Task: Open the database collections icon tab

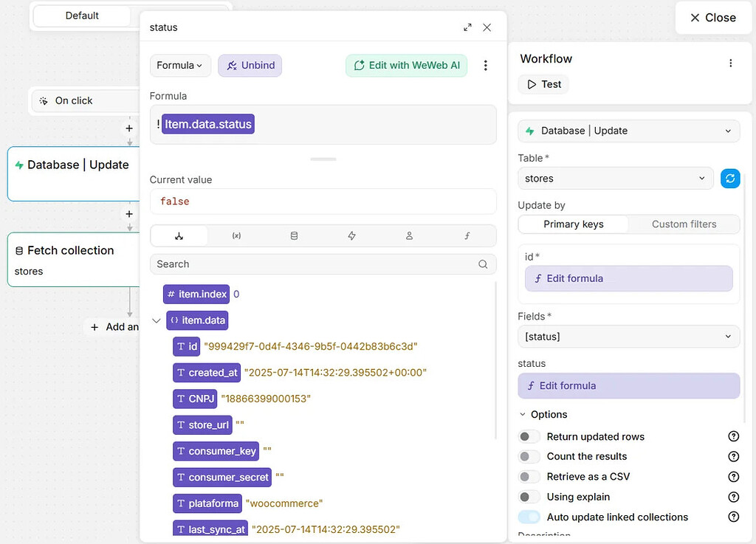Action: click(294, 236)
